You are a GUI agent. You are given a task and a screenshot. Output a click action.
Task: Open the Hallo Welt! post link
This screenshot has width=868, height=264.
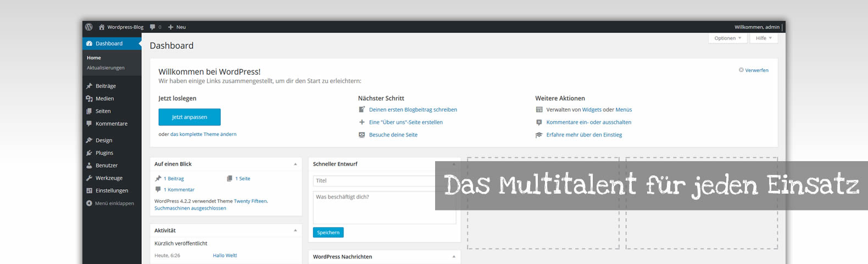(225, 256)
